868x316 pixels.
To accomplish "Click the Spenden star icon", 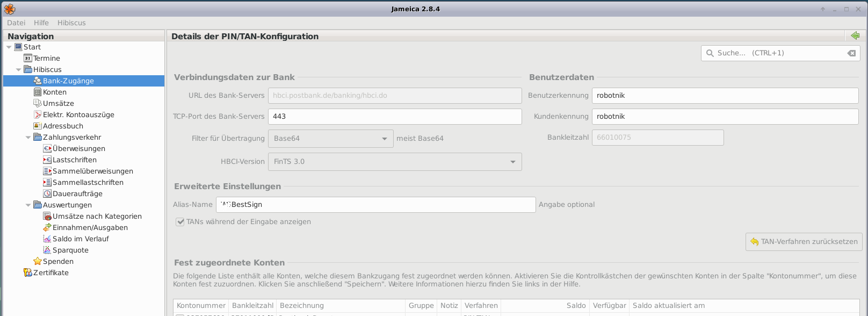I will [x=38, y=261].
